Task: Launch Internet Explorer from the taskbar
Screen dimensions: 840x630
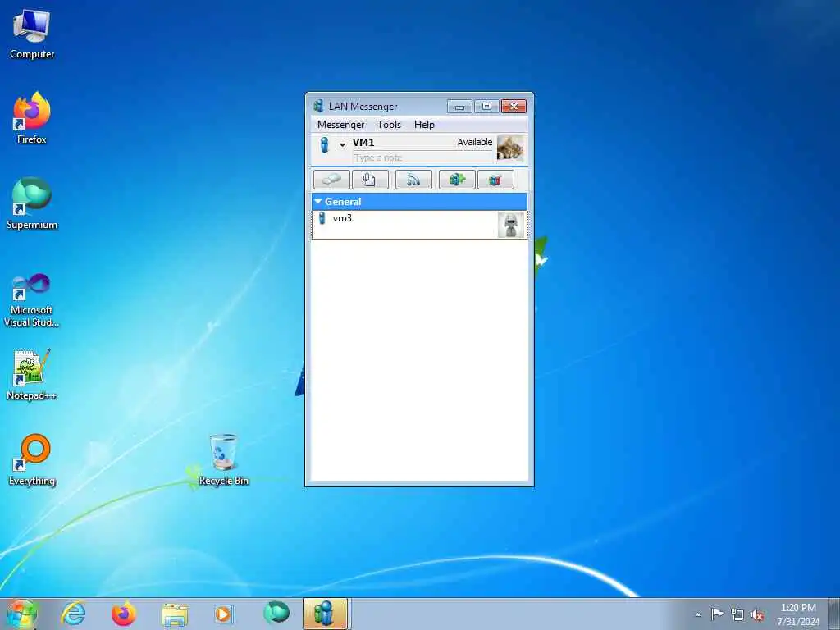Action: (x=73, y=614)
